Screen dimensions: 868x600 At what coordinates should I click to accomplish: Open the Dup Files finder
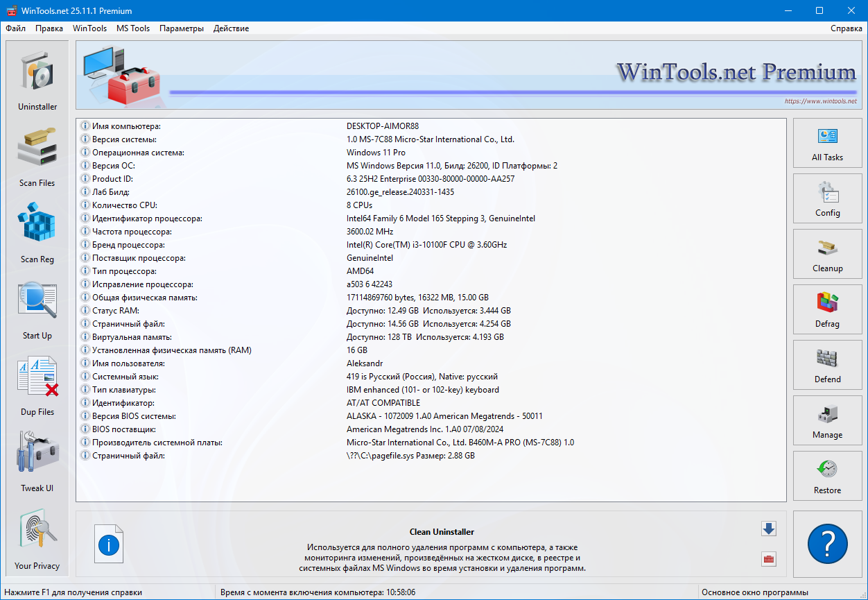tap(37, 385)
